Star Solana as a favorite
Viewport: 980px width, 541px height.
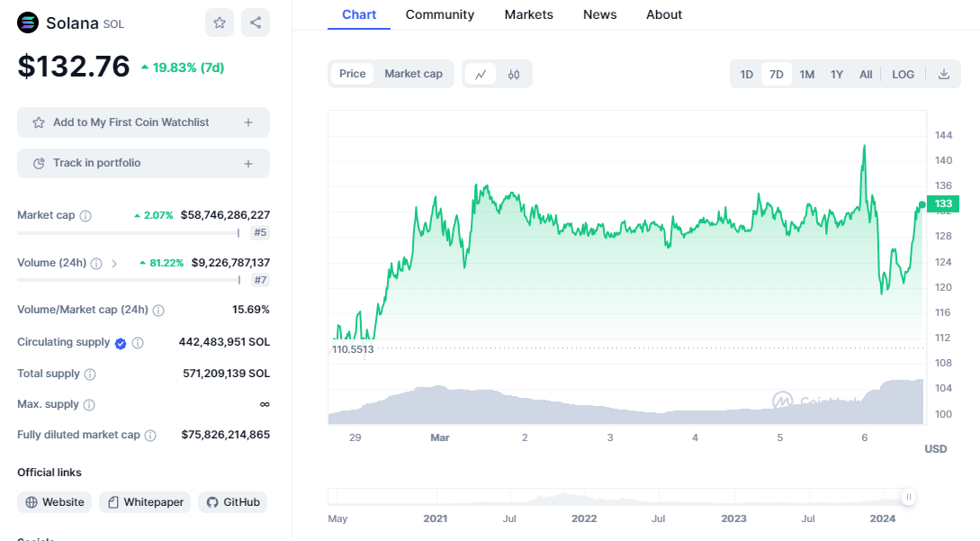[x=220, y=23]
